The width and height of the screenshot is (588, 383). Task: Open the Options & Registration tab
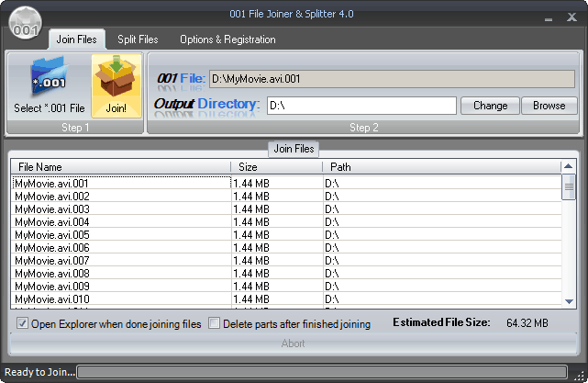tap(227, 39)
